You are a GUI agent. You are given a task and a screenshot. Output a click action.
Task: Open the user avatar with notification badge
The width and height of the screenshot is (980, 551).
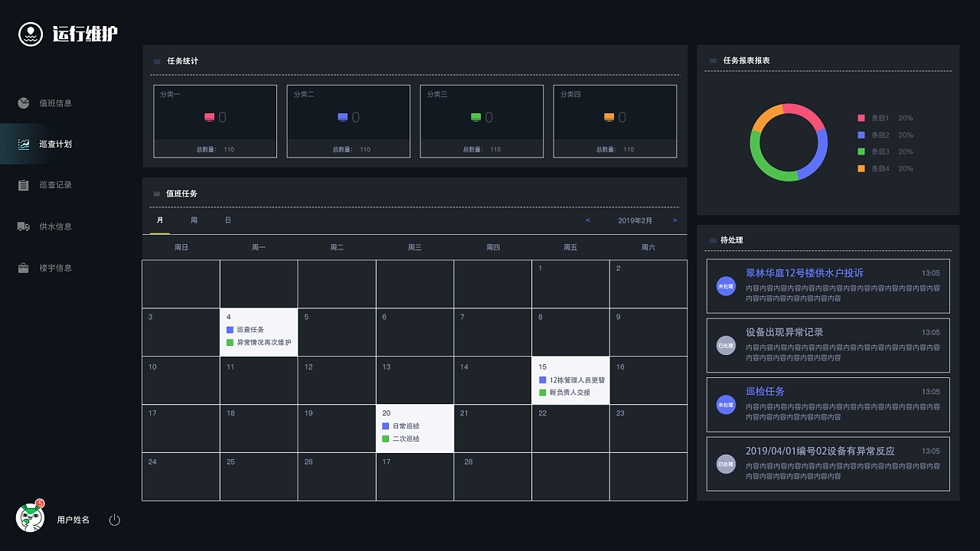pyautogui.click(x=31, y=517)
